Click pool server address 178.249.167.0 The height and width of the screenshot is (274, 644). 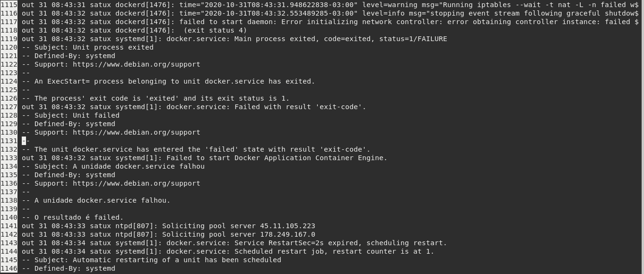(287, 234)
